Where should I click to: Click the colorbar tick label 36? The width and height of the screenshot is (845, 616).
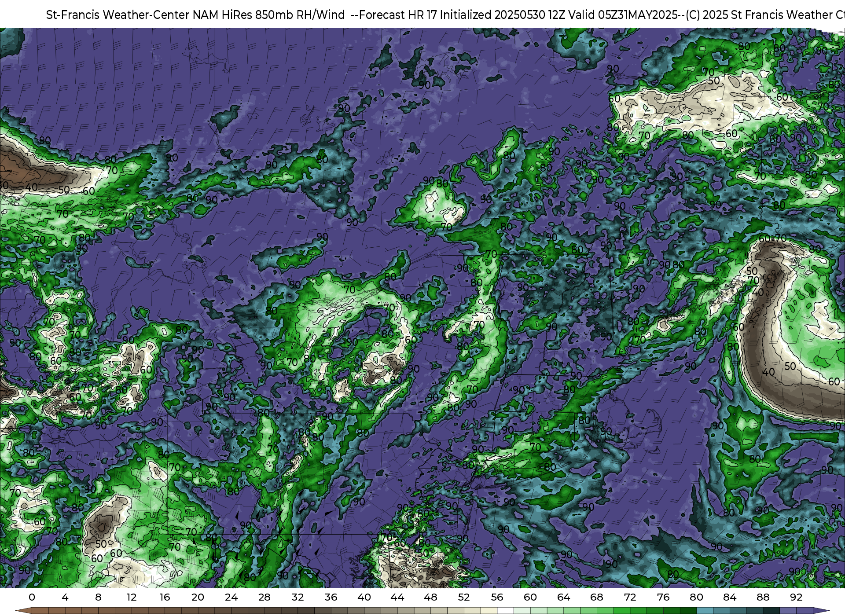click(331, 597)
